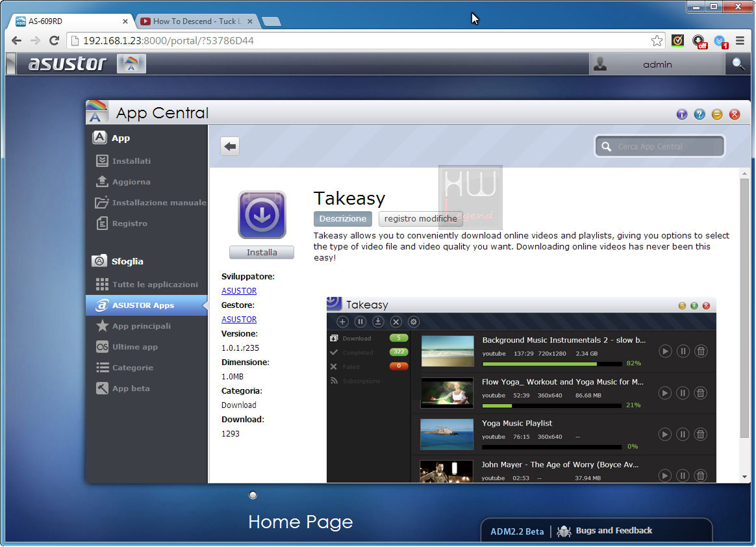
Task: Click the Home Page indicator dot
Action: (253, 495)
